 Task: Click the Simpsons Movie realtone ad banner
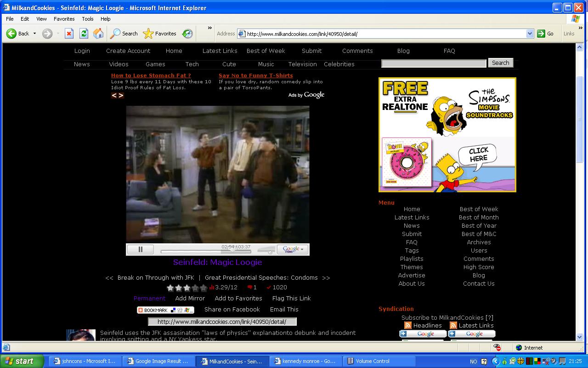tap(447, 135)
